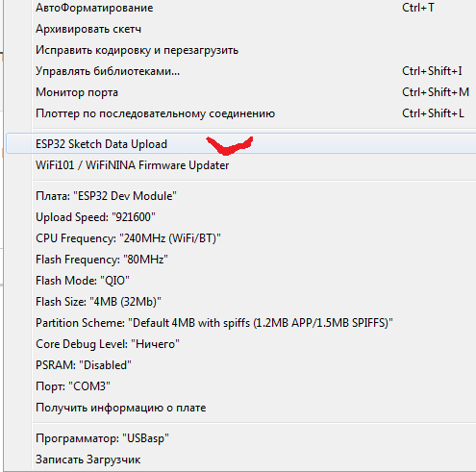This screenshot has width=476, height=472.
Task: Choose Архивировать скетч option
Action: 241,29
